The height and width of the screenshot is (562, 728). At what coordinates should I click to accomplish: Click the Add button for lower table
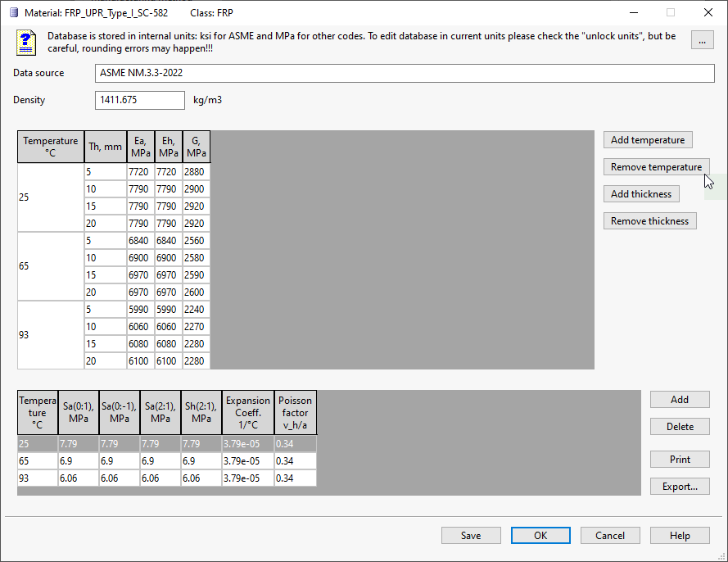680,400
